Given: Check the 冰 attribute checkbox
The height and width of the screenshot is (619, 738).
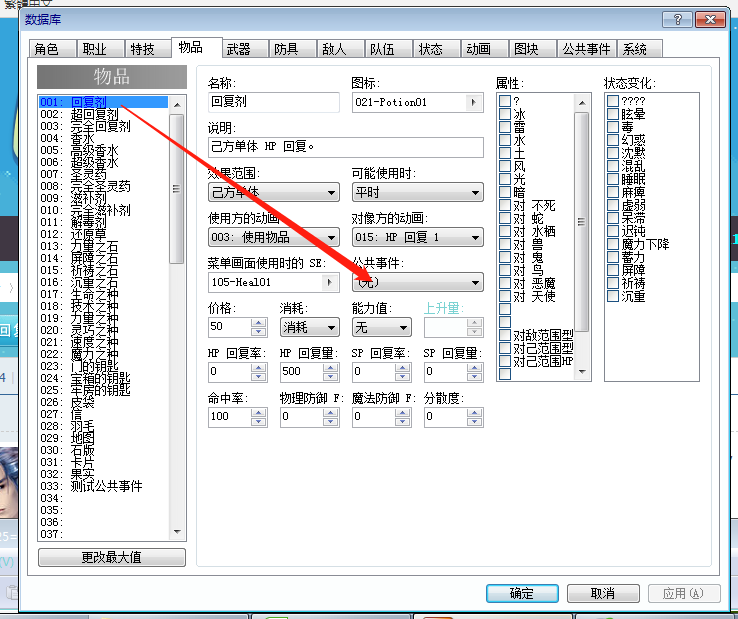Looking at the screenshot, I should pyautogui.click(x=505, y=114).
